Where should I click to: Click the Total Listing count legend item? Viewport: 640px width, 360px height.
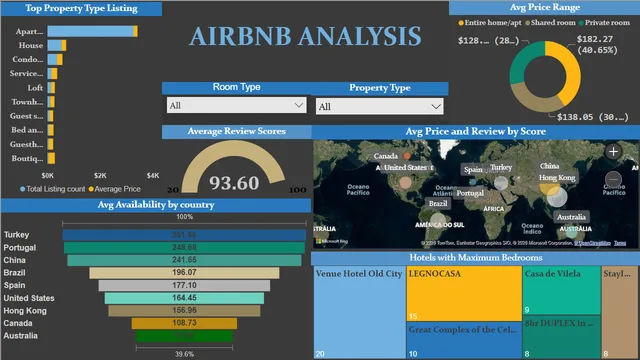[x=52, y=189]
